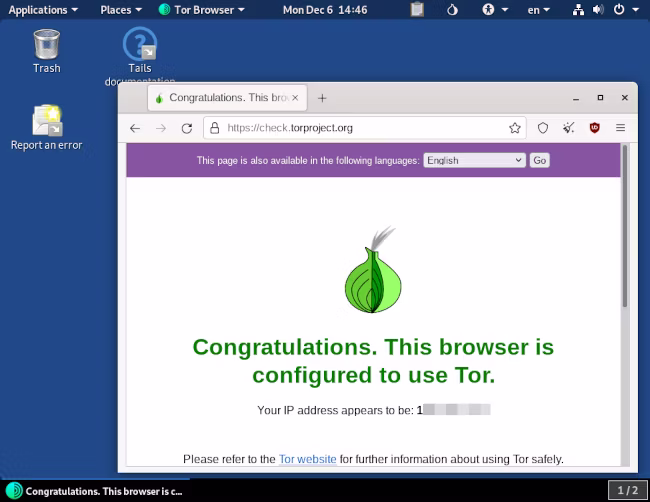
Task: Click the Congratulations heading text
Action: [373, 361]
